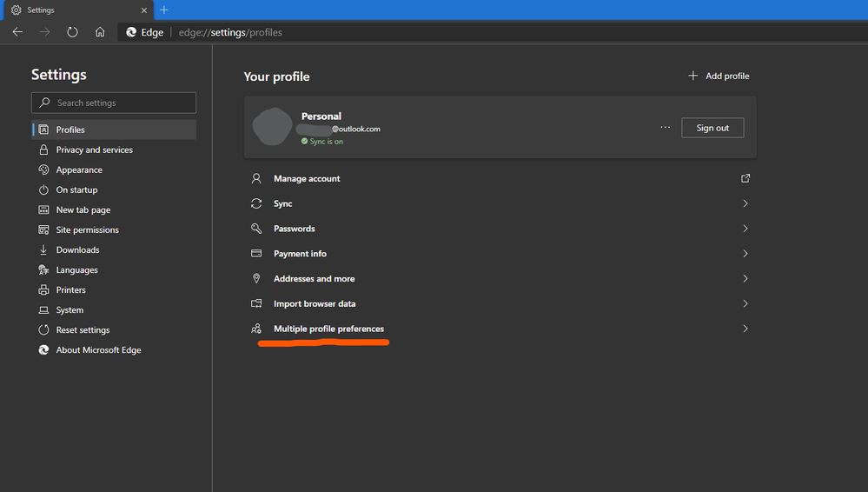Click the address bar URL

(230, 32)
